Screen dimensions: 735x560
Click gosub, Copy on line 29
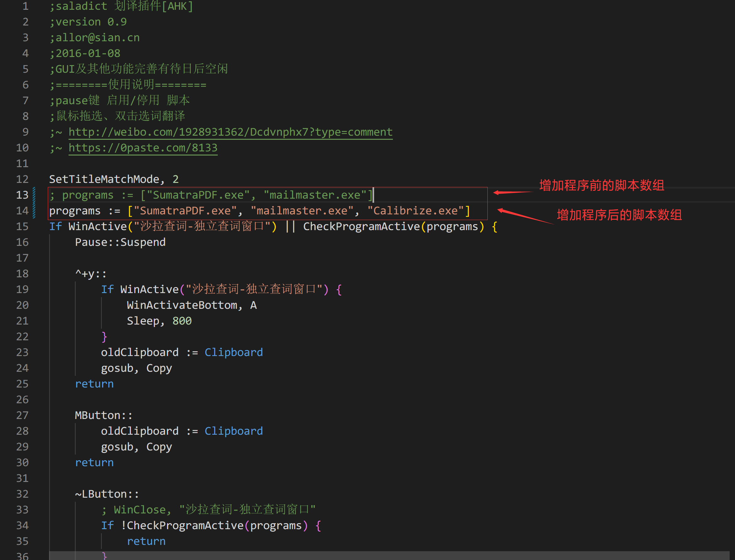pos(136,447)
